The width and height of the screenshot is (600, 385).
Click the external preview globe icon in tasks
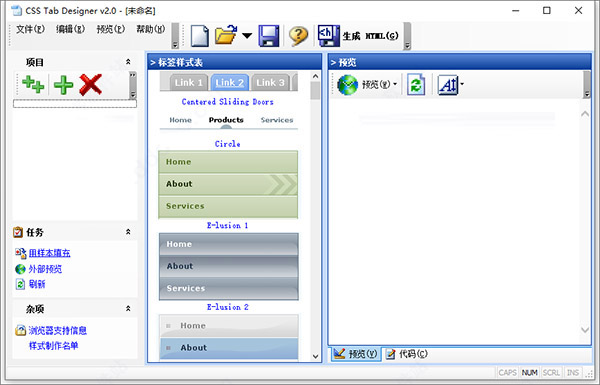click(x=20, y=269)
